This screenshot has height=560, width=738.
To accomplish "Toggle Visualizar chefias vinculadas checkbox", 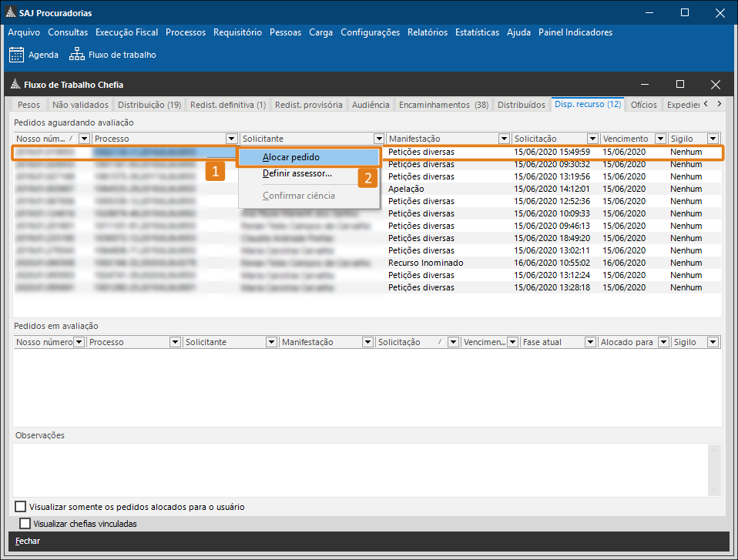I will (x=25, y=524).
